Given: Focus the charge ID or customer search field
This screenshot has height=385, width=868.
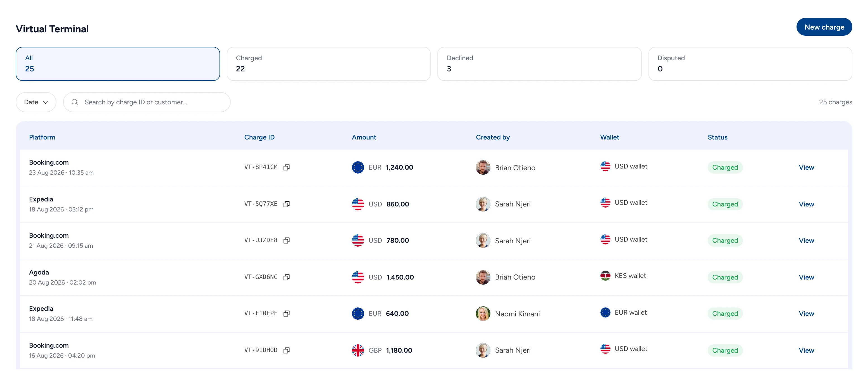Looking at the screenshot, I should pos(147,102).
